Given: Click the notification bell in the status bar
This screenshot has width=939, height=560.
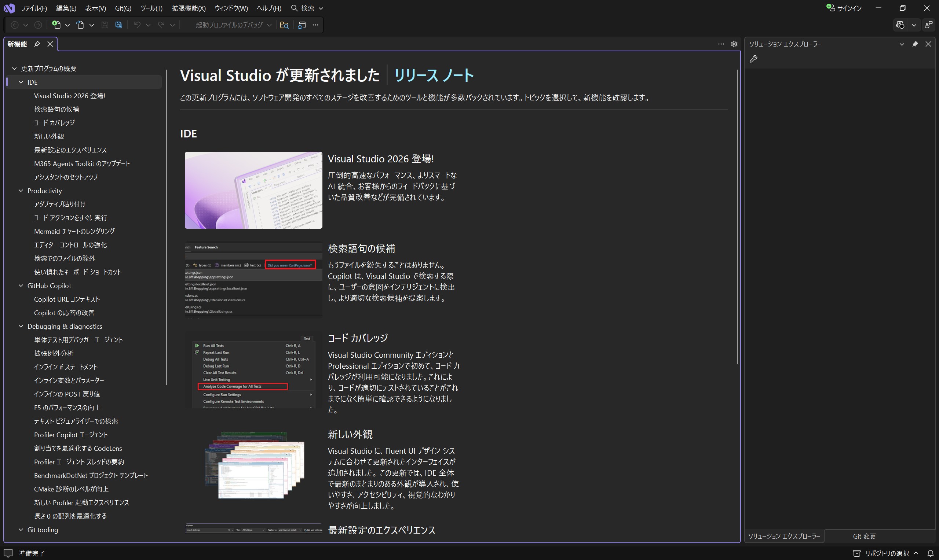Looking at the screenshot, I should pyautogui.click(x=930, y=553).
